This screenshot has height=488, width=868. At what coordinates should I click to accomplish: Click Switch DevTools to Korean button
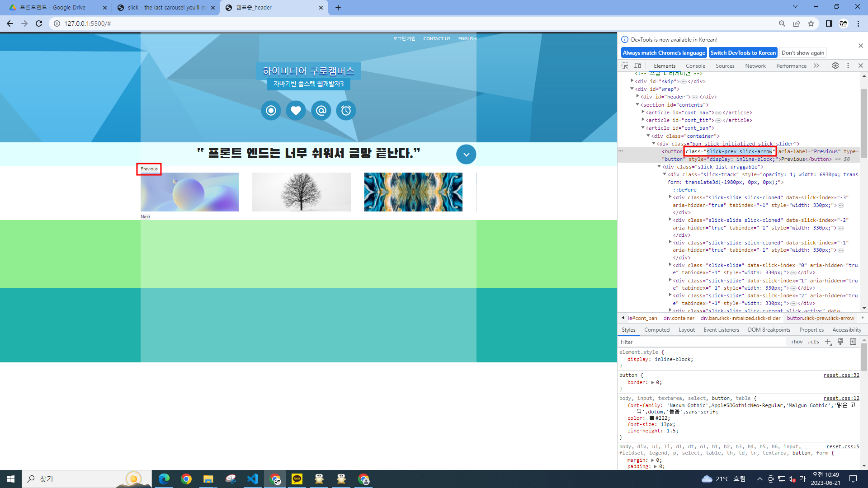(x=743, y=53)
